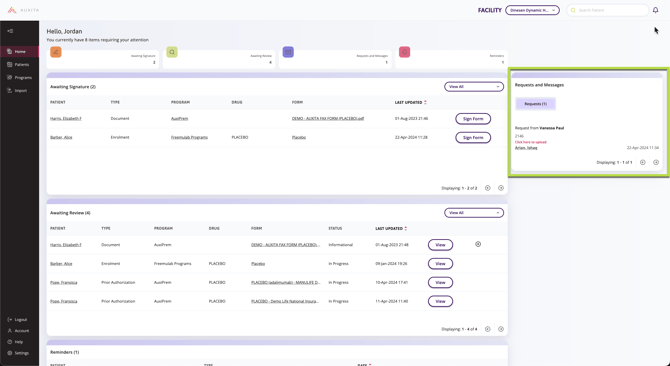Viewport: 670px width, 366px height.
Task: Open PLACEBO (adalimumab) - MANULIFE form link
Action: point(285,283)
